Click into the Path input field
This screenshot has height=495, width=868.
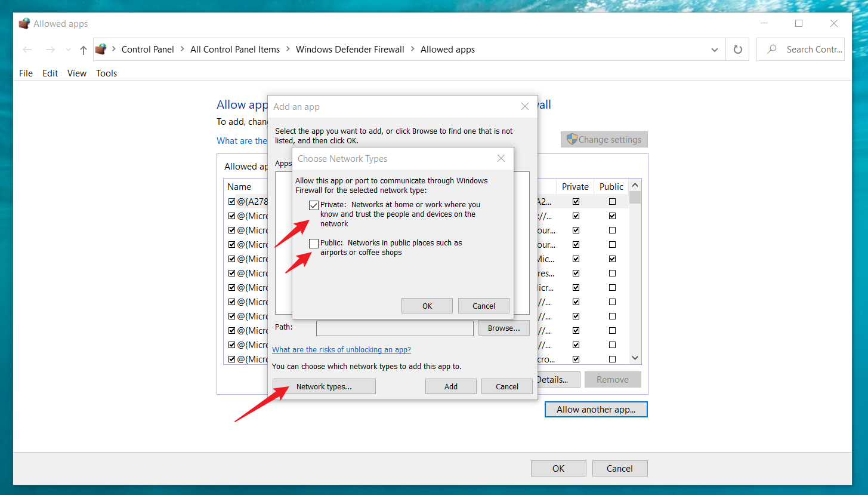coord(394,328)
